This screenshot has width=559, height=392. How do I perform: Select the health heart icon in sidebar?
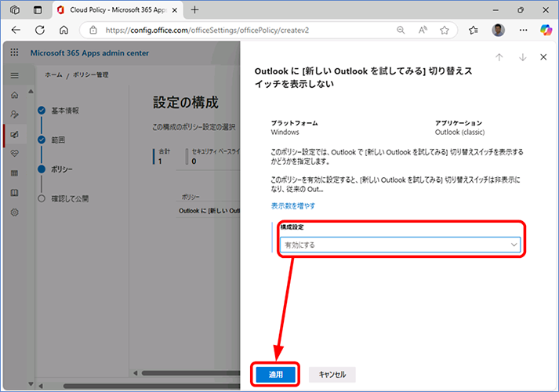pyautogui.click(x=15, y=154)
